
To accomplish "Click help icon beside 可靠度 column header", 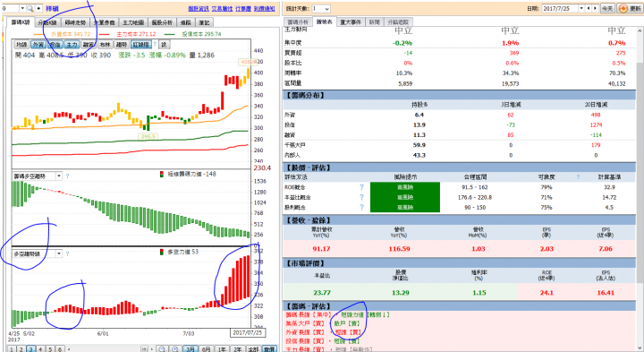I will (578, 176).
